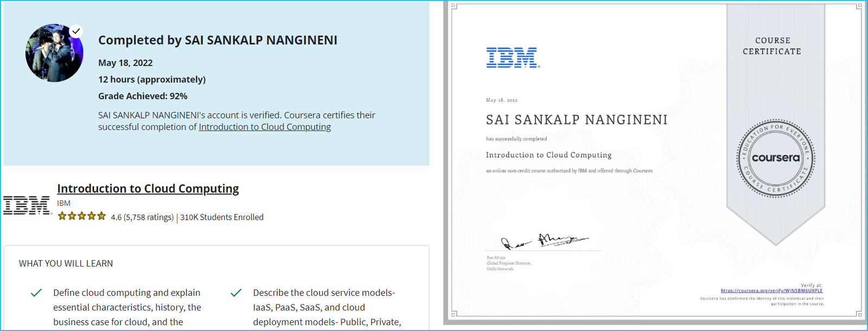The image size is (868, 331).
Task: Click the Introduction to Cloud Computing title on the certificate
Action: [x=548, y=155]
